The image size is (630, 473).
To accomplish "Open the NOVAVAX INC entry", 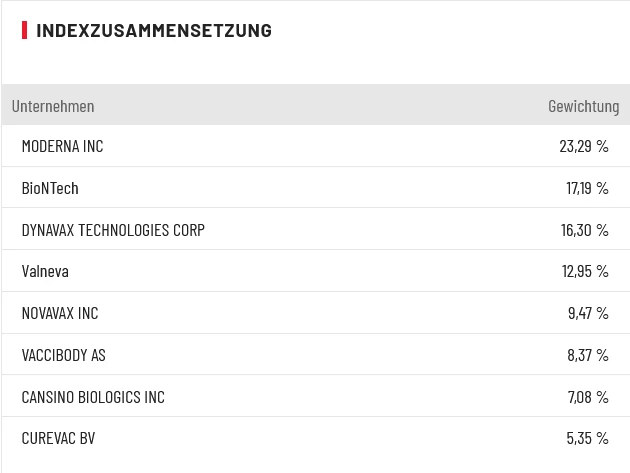I will (60, 313).
